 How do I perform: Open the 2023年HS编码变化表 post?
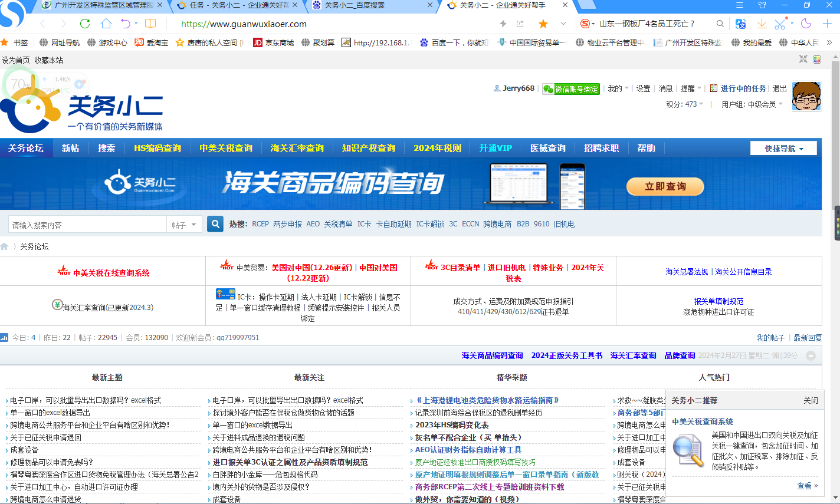[x=452, y=425]
